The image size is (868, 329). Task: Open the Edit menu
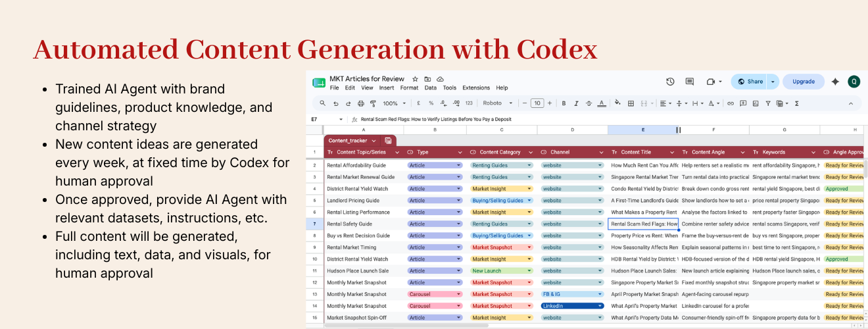350,88
